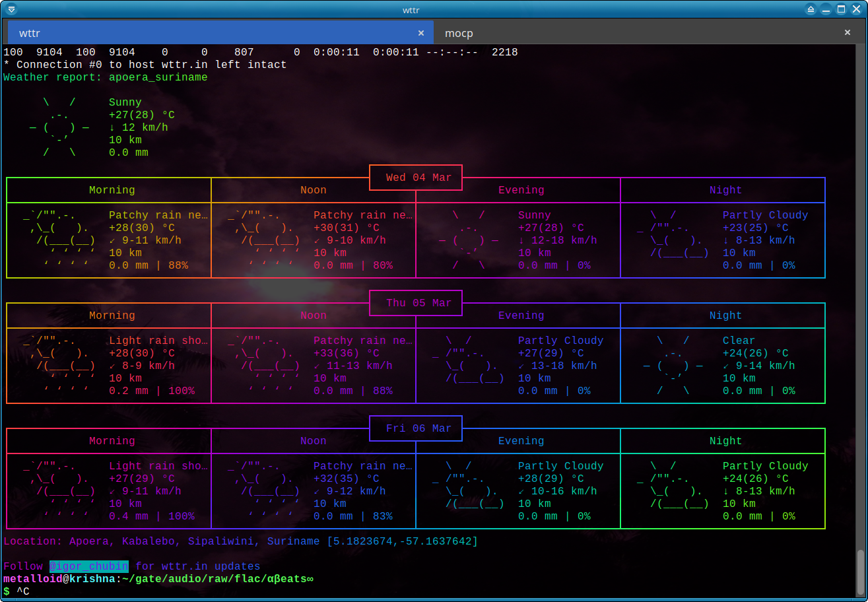Click the terminal vertical scrollbar handle
The width and height of the screenshot is (868, 602).
click(861, 573)
